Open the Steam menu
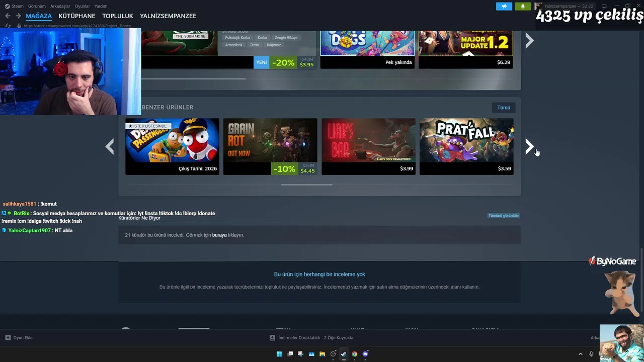 15,6
